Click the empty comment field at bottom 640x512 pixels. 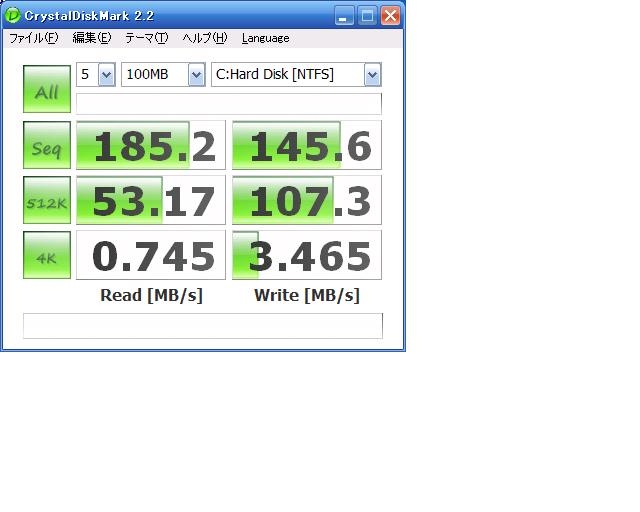click(x=203, y=326)
